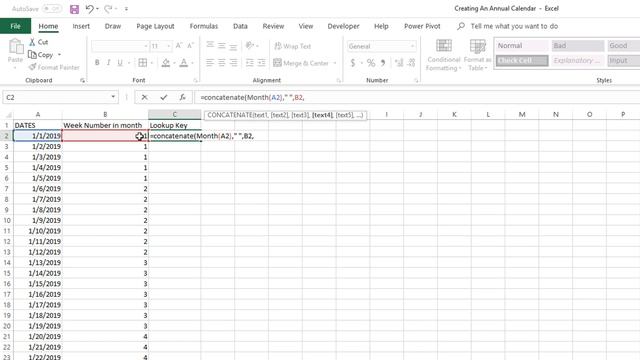Click Increase Indent icon
The image size is (640, 360).
(x=261, y=63)
